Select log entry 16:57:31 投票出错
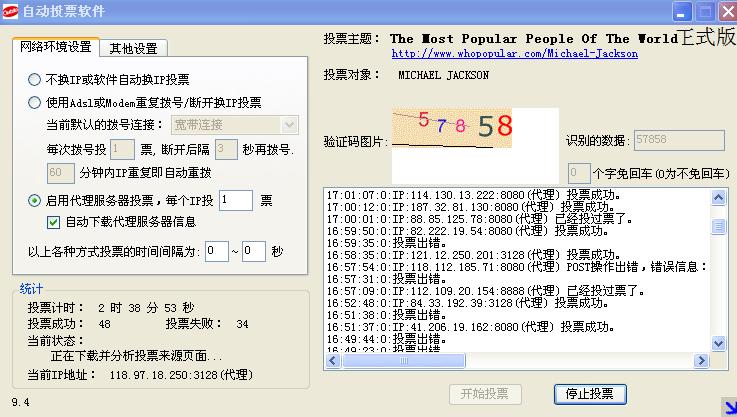Screen dimensions: 737x417 point(386,279)
